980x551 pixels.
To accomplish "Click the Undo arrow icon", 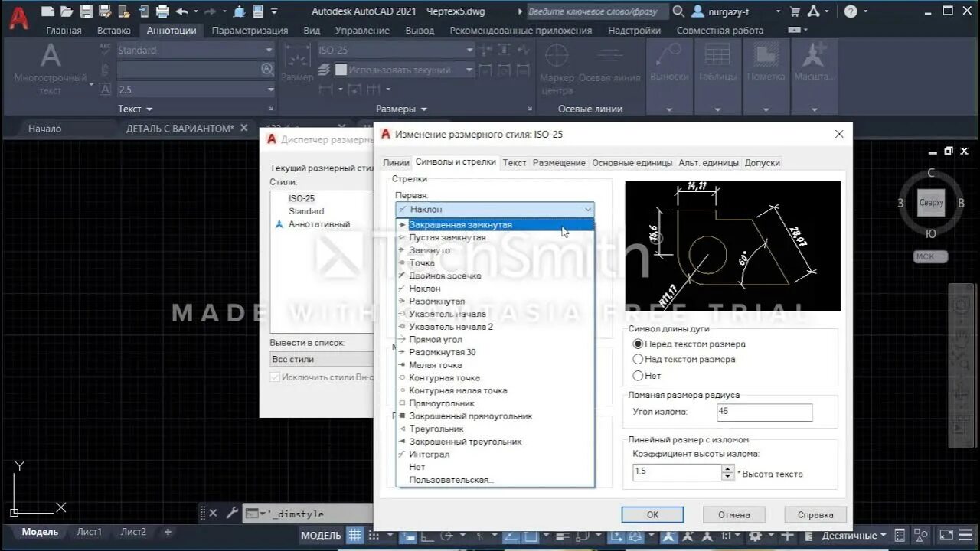I will click(x=181, y=11).
